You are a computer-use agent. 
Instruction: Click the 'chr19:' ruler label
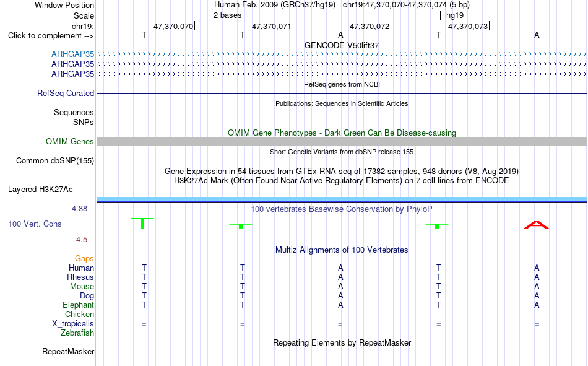click(x=82, y=26)
